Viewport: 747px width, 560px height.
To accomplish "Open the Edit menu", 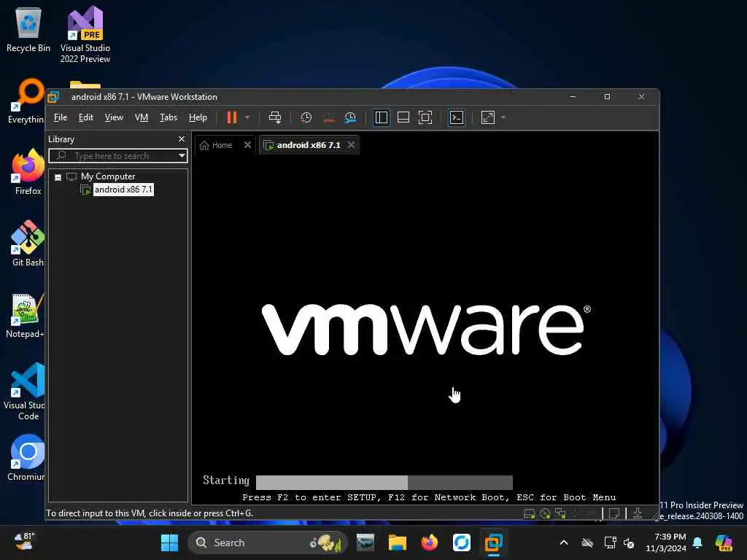I will coord(86,117).
